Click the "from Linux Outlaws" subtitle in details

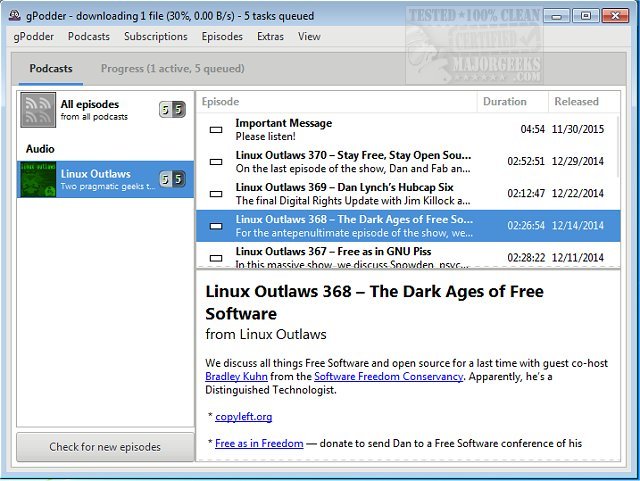(266, 334)
